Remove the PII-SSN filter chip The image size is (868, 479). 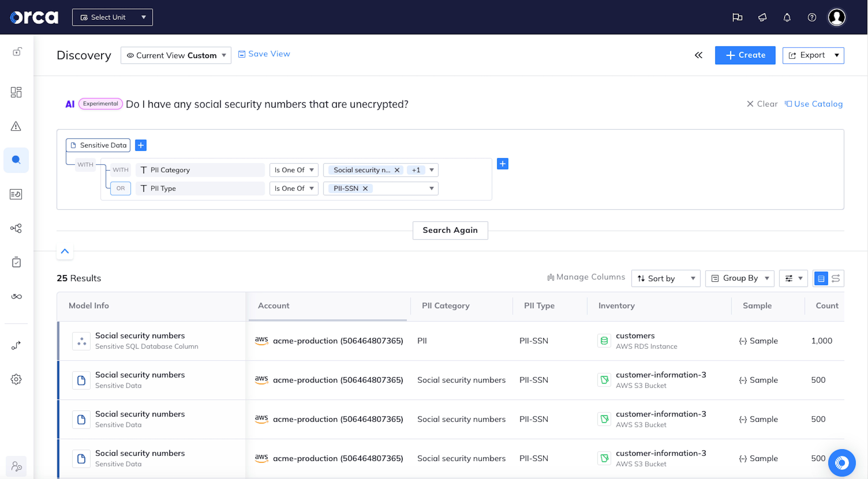[x=365, y=189]
